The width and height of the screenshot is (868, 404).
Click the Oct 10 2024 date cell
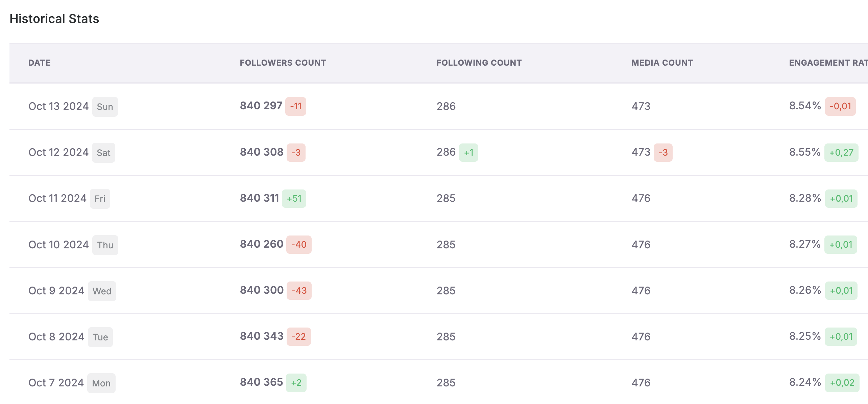(x=58, y=245)
